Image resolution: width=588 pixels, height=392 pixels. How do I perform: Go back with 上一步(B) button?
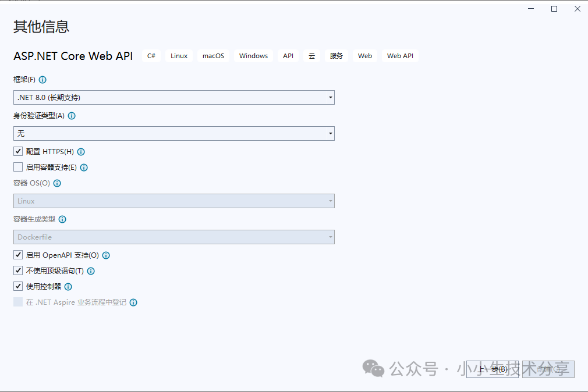(x=492, y=369)
